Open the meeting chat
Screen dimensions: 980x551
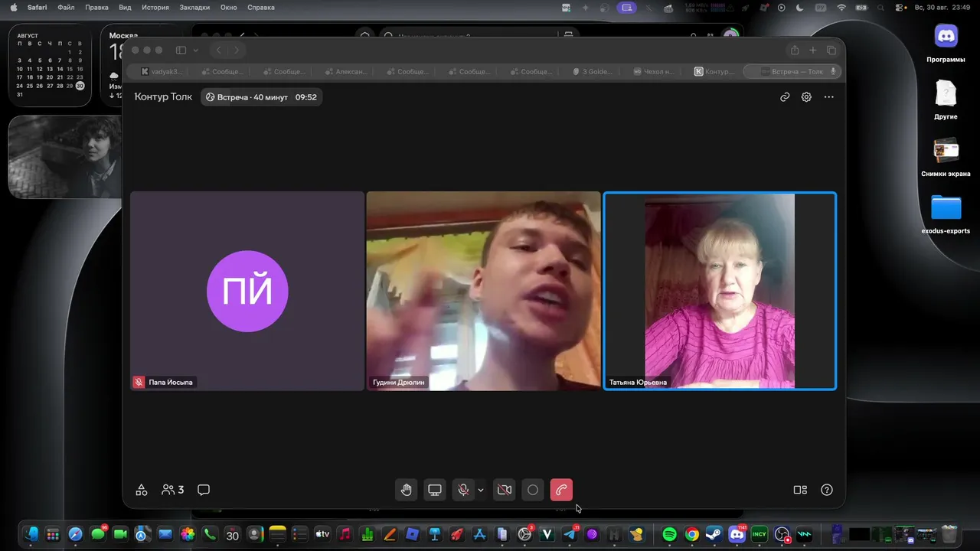204,490
